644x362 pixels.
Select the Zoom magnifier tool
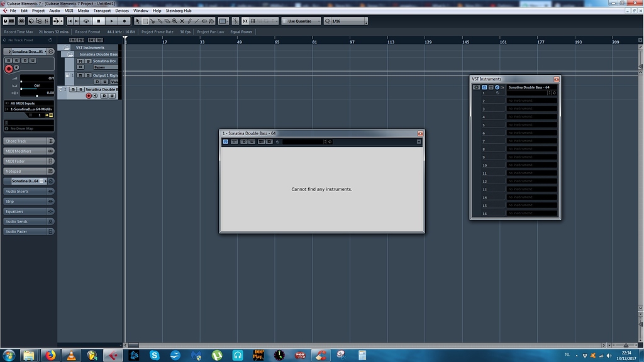(x=175, y=21)
